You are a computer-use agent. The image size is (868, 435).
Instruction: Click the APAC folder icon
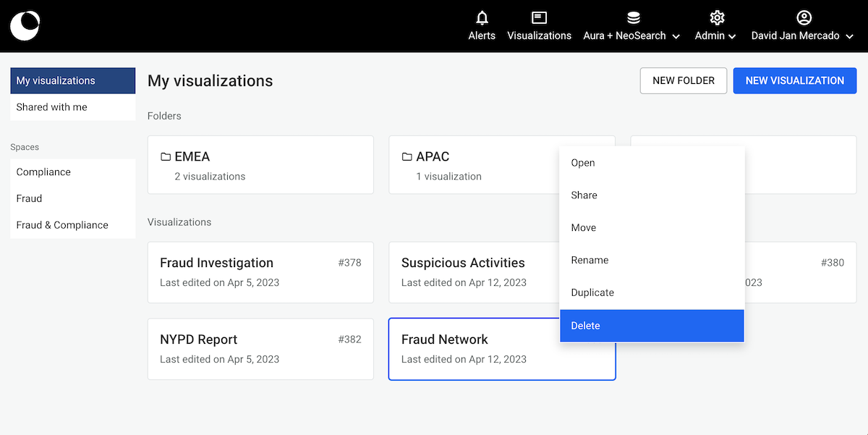(407, 157)
